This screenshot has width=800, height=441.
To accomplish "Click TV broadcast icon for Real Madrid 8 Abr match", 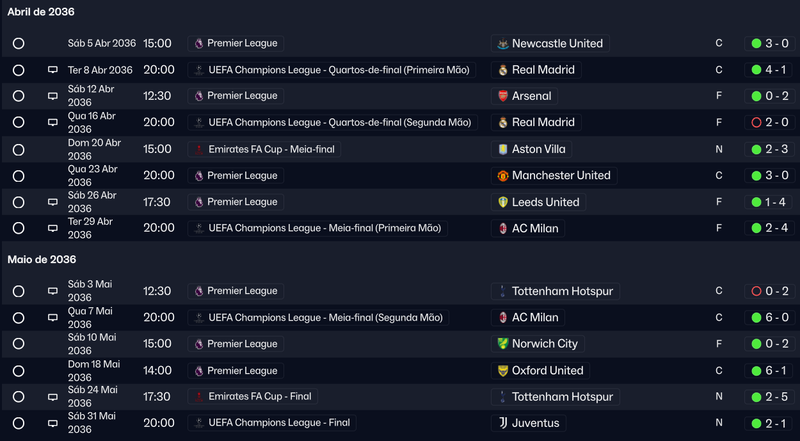I will (53, 70).
